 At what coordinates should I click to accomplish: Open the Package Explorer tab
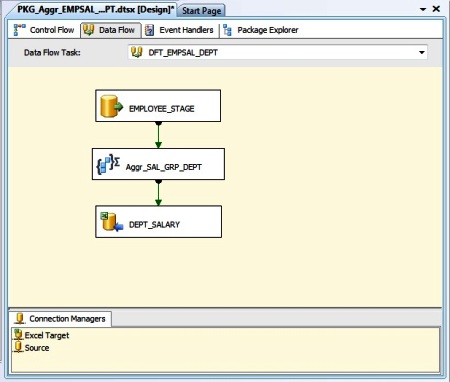(x=260, y=30)
